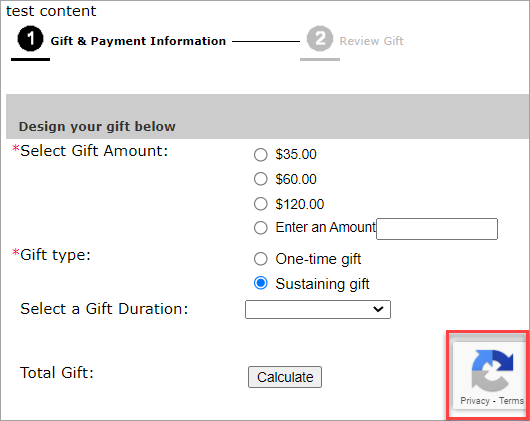
Task: Select the $60.00 gift amount
Action: [261, 179]
